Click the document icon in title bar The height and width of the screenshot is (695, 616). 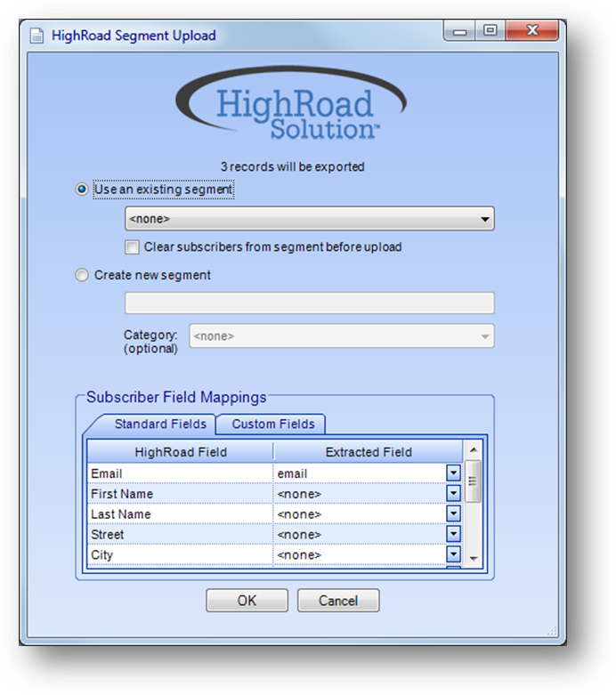click(36, 36)
